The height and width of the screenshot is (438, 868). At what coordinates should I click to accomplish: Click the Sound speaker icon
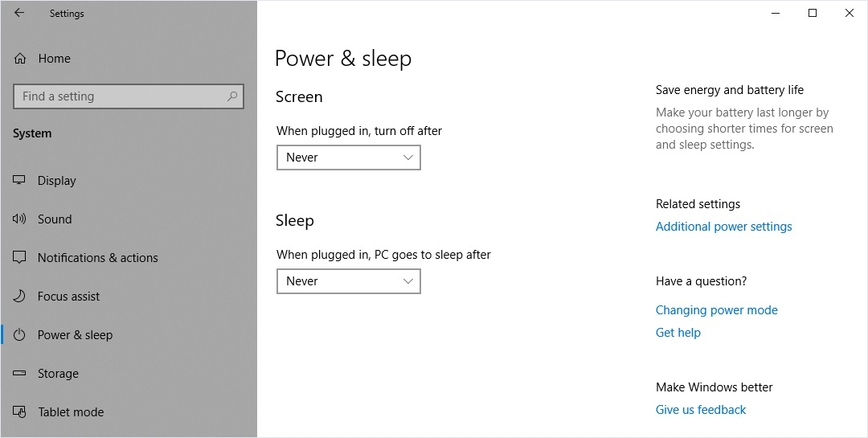coord(19,219)
